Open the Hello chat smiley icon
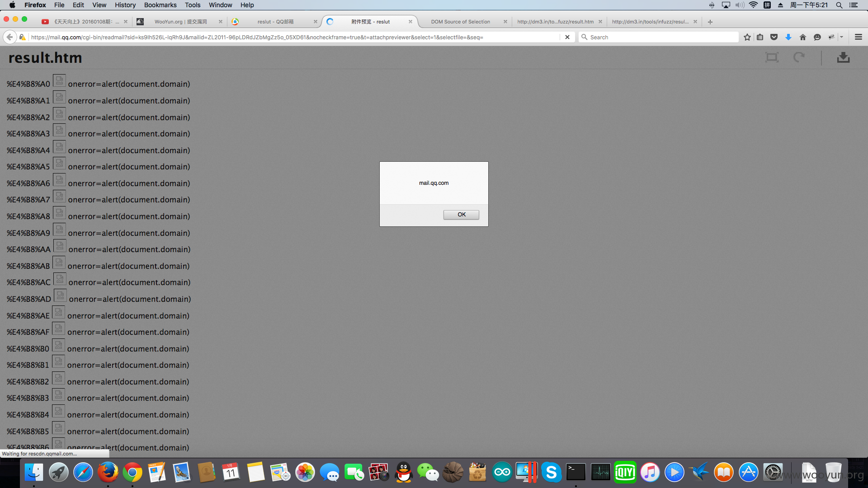868x488 pixels. 817,37
